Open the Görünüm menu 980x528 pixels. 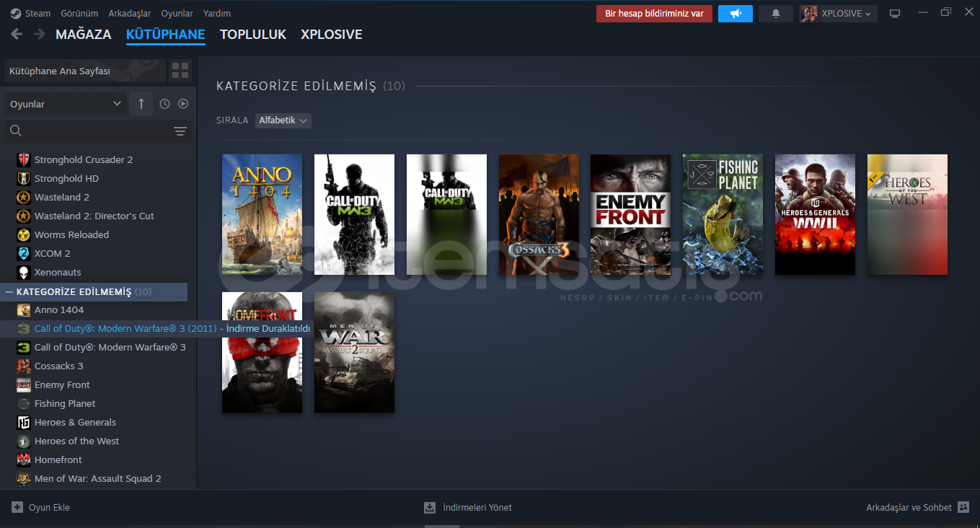pyautogui.click(x=79, y=13)
